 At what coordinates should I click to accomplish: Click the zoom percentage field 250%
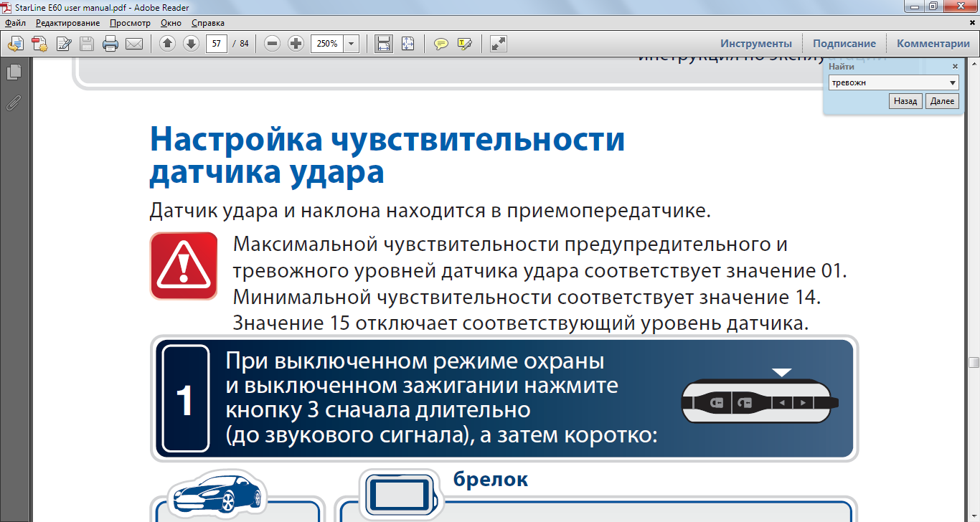pos(327,44)
